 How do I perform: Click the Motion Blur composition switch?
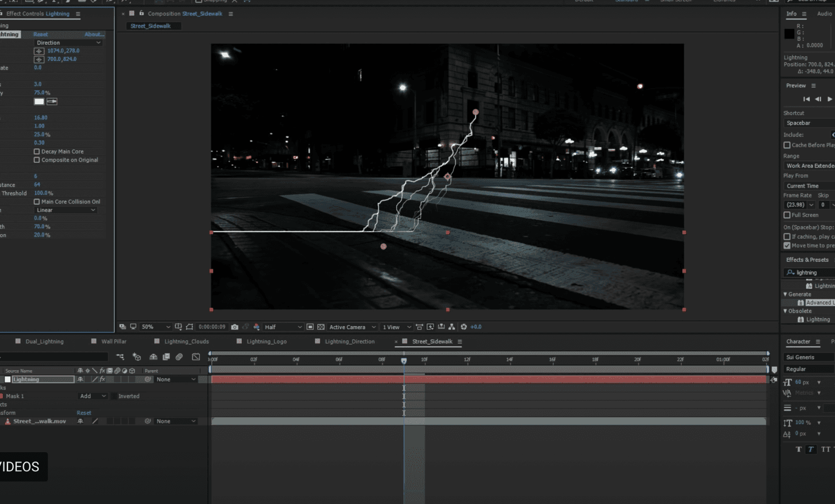(x=179, y=357)
